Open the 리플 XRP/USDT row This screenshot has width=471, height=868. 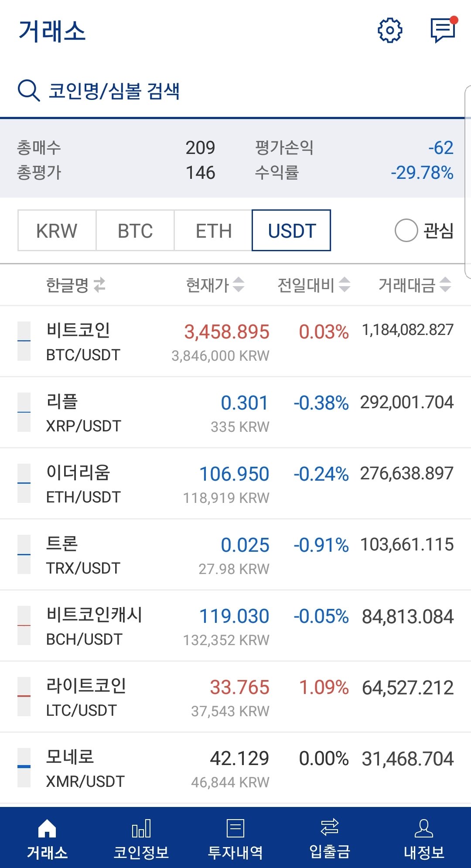pyautogui.click(x=235, y=413)
